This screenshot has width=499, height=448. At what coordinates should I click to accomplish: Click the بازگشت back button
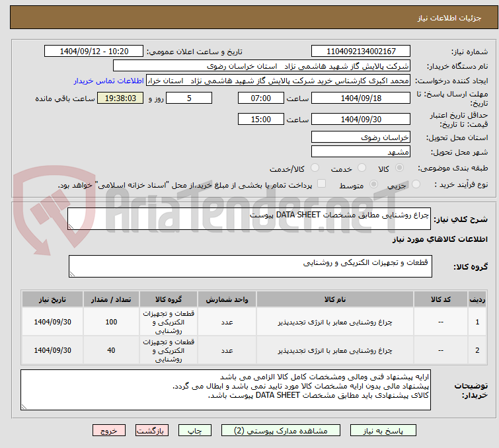tap(152, 431)
